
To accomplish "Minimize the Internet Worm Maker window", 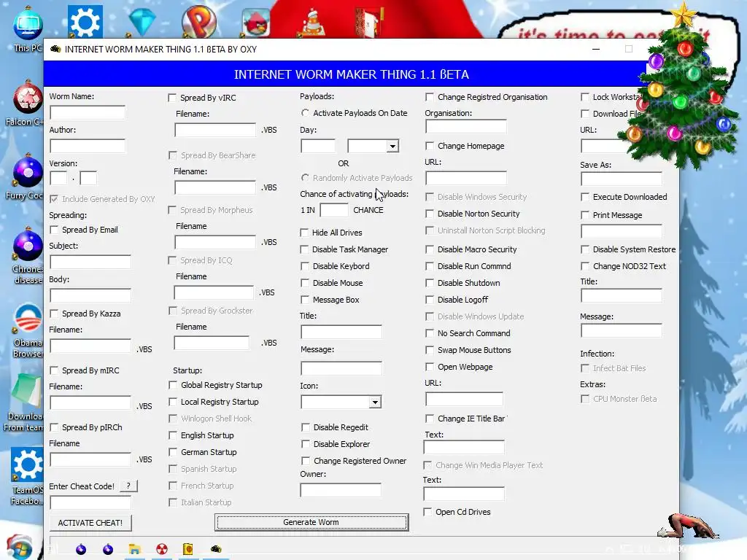I will tap(595, 49).
